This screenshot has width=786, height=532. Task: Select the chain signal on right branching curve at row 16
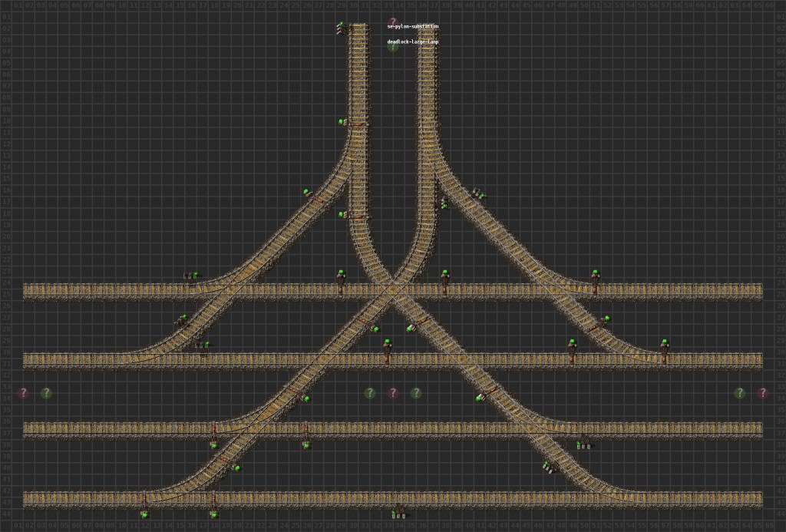479,193
